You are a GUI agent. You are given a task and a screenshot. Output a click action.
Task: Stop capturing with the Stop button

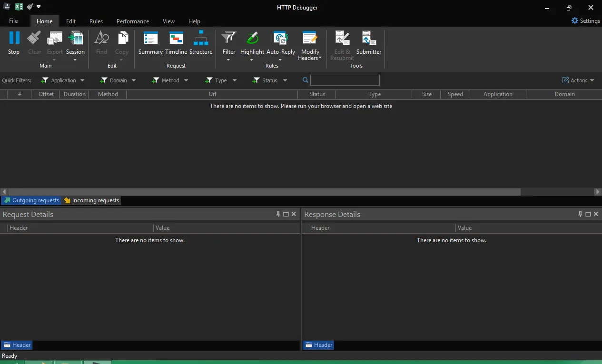pyautogui.click(x=14, y=43)
